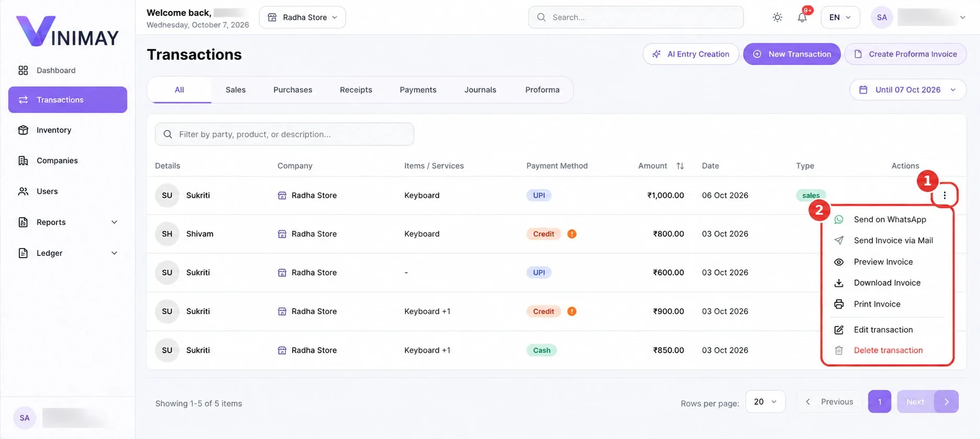The image size is (980, 439).
Task: Click the three-dot actions icon for Sukriti row
Action: (x=944, y=195)
